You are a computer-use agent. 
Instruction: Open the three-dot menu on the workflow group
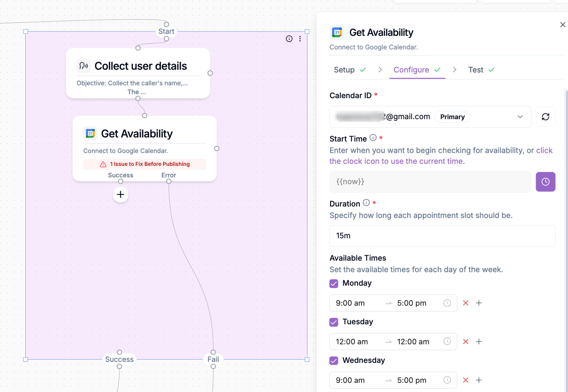point(300,39)
